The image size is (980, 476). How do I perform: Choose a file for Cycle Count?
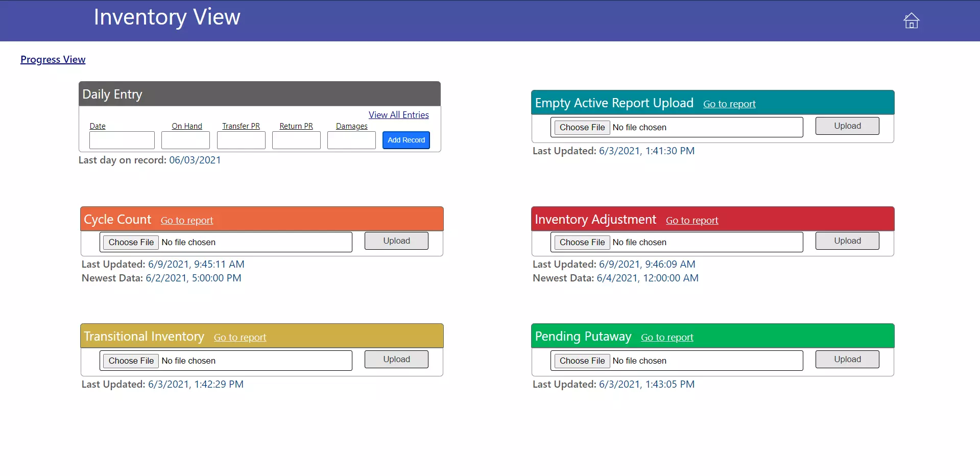pos(131,243)
